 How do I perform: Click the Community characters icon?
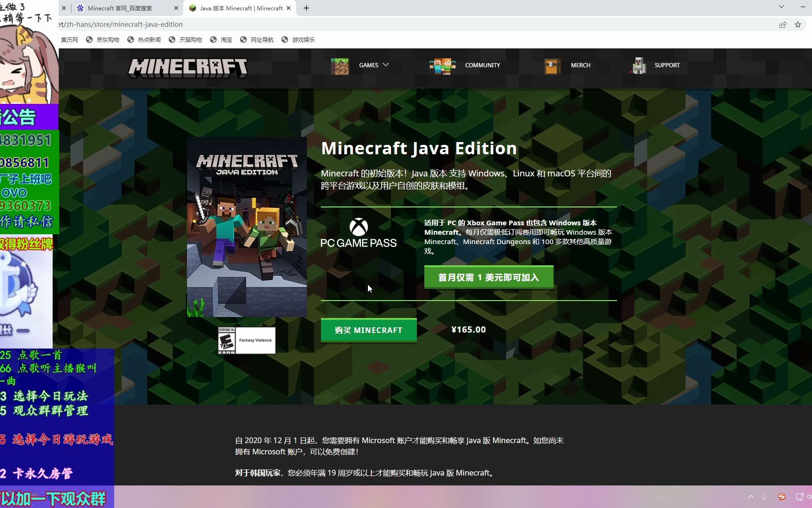tap(442, 66)
